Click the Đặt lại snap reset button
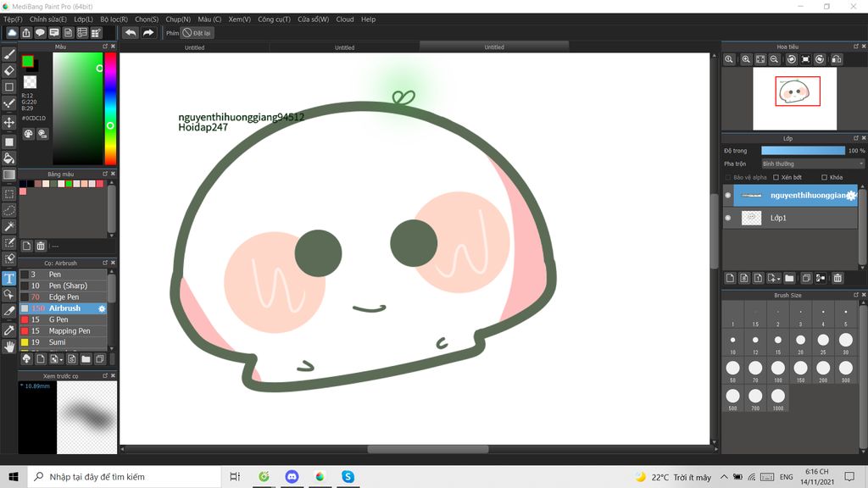Viewport: 868px width, 488px height. [x=197, y=33]
